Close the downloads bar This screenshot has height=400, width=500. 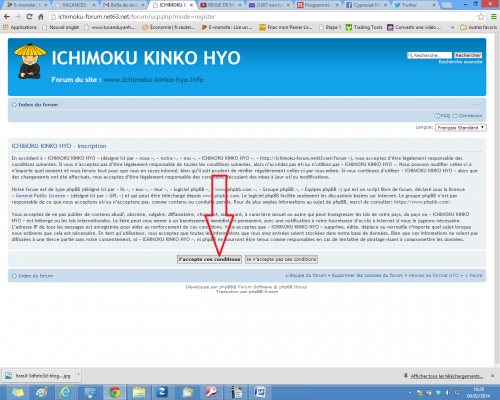[492, 376]
